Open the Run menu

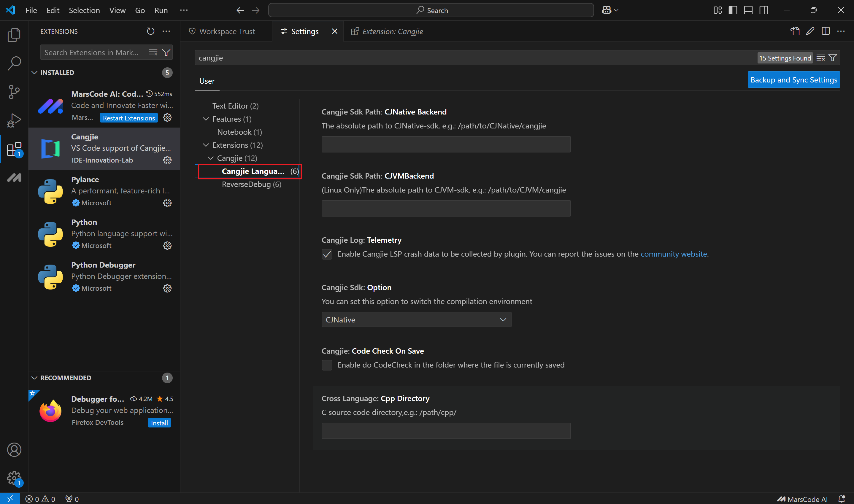pyautogui.click(x=161, y=10)
